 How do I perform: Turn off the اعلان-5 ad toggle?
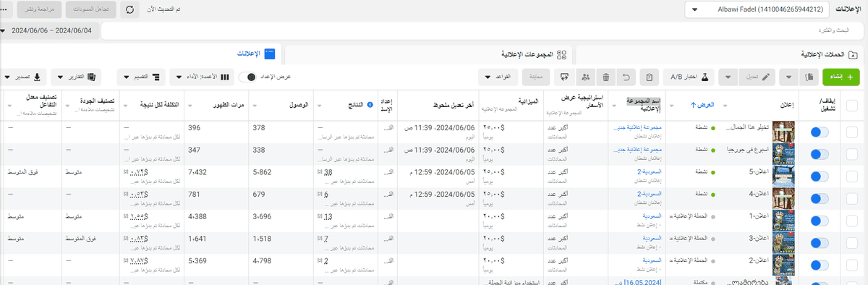tap(820, 176)
